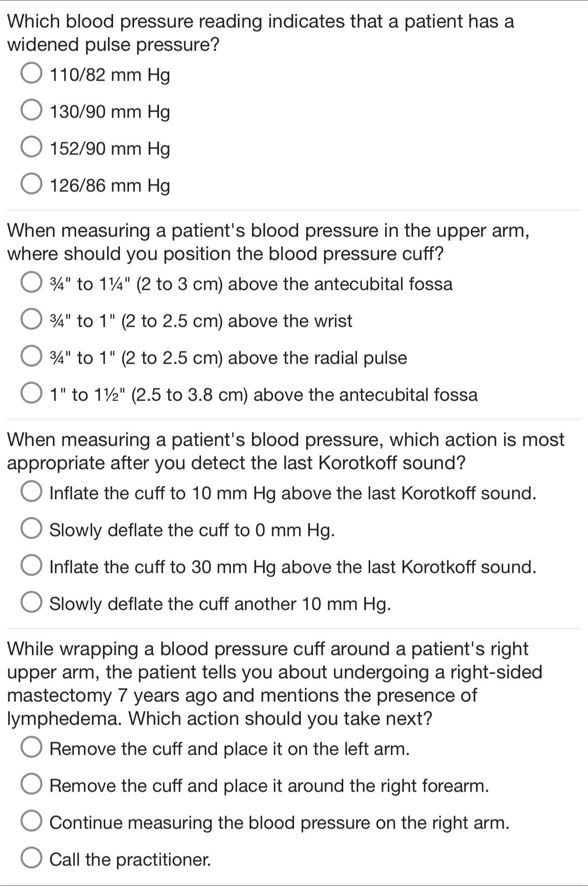Pick 1" to 1½" above the antecubital fossa
The height and width of the screenshot is (886, 588).
(x=31, y=395)
